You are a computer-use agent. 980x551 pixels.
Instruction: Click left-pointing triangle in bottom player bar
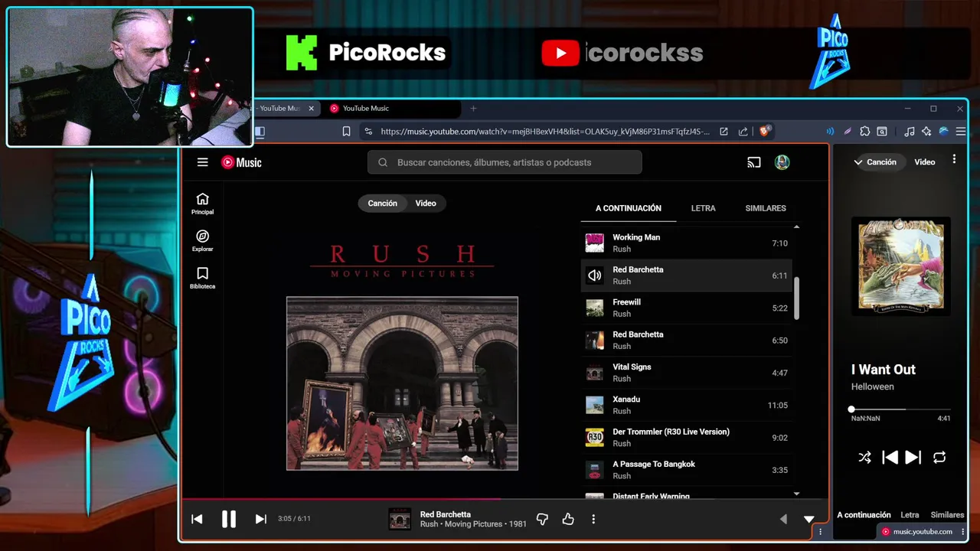(x=782, y=519)
